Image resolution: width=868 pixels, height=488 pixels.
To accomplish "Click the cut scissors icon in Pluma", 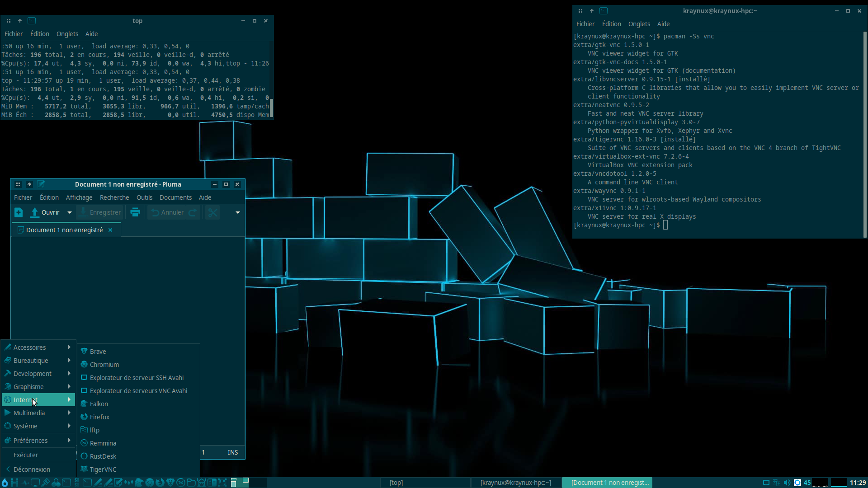I will click(x=212, y=212).
